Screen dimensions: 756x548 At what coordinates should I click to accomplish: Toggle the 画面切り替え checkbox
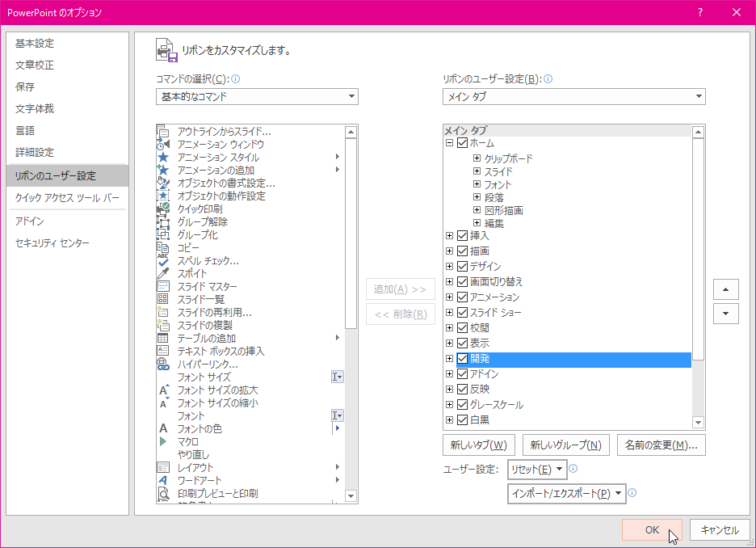coord(462,281)
